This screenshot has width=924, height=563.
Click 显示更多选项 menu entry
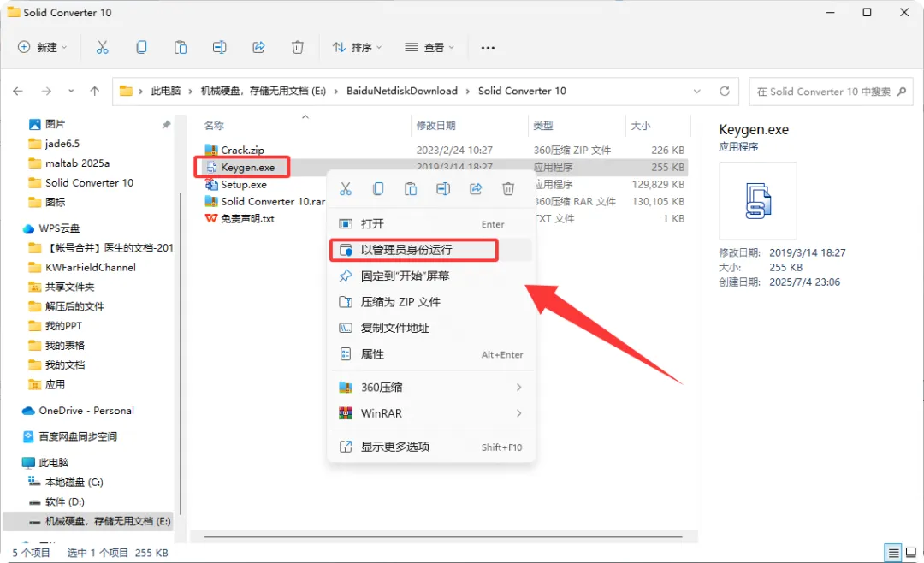(x=431, y=447)
